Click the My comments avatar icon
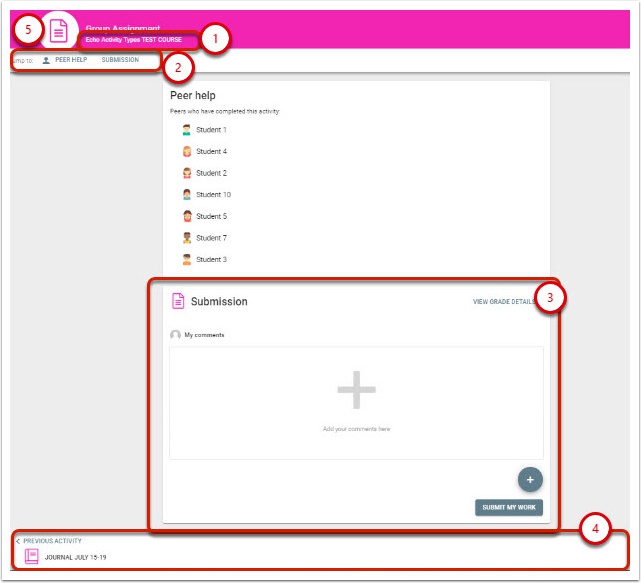The image size is (641, 583). coord(176,335)
